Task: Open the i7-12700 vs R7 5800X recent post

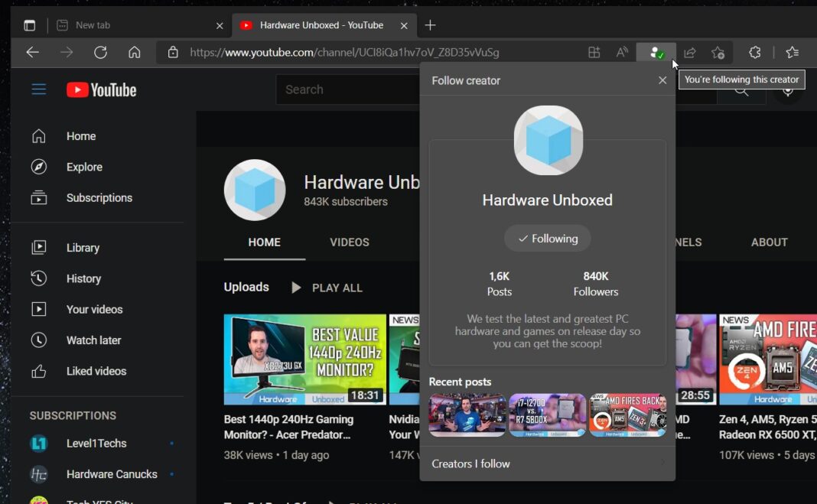Action: click(547, 415)
